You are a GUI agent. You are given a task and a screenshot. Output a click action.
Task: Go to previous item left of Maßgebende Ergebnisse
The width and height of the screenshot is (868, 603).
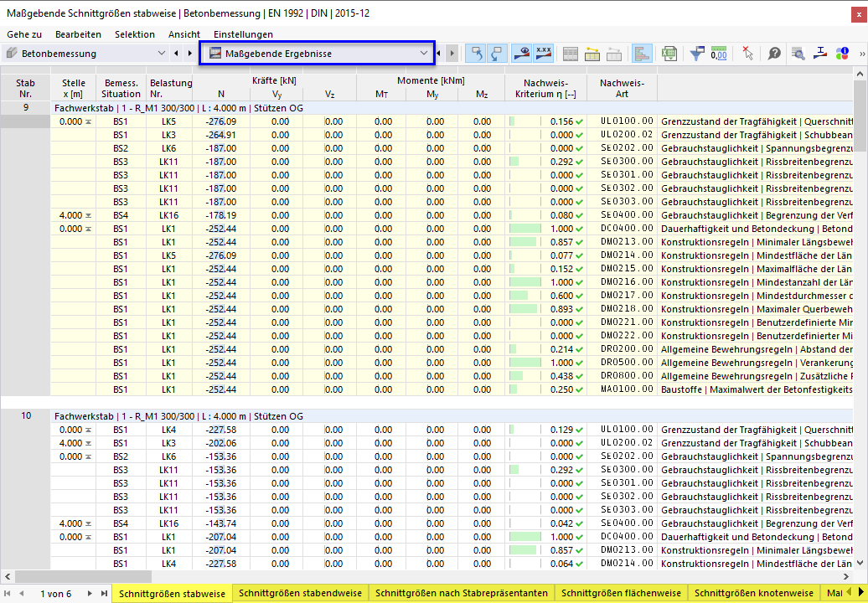(177, 54)
